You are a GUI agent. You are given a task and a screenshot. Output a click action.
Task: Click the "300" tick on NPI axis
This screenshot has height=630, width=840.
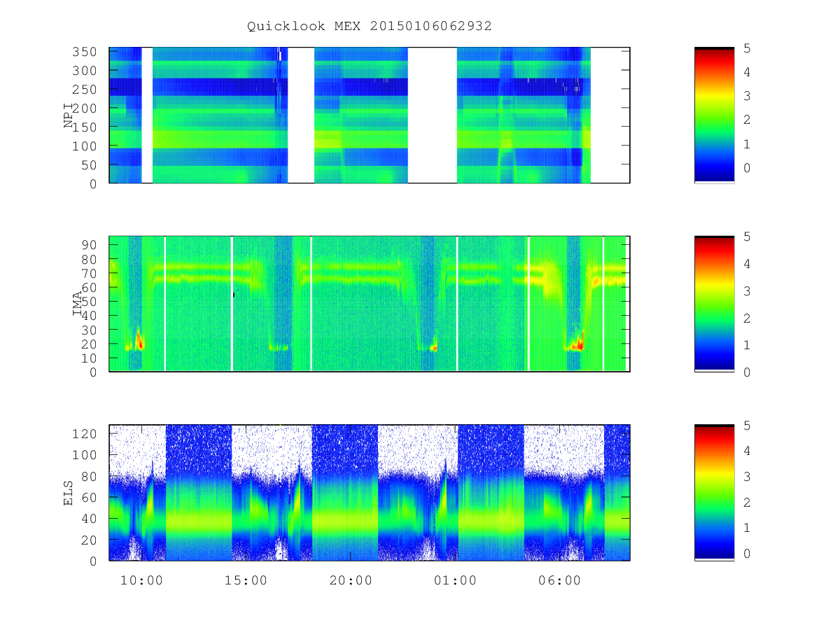coord(84,71)
